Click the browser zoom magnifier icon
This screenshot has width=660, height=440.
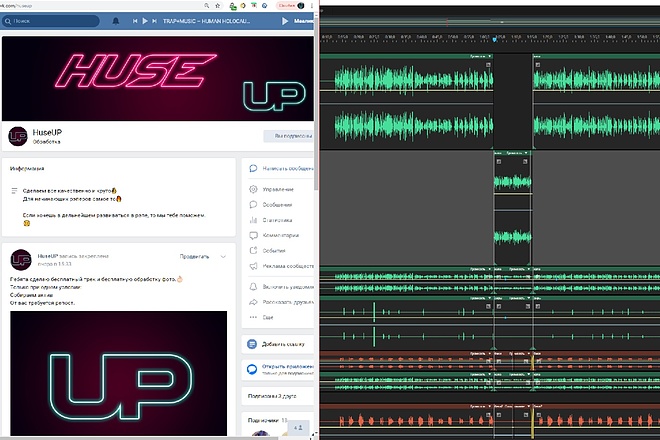click(207, 5)
